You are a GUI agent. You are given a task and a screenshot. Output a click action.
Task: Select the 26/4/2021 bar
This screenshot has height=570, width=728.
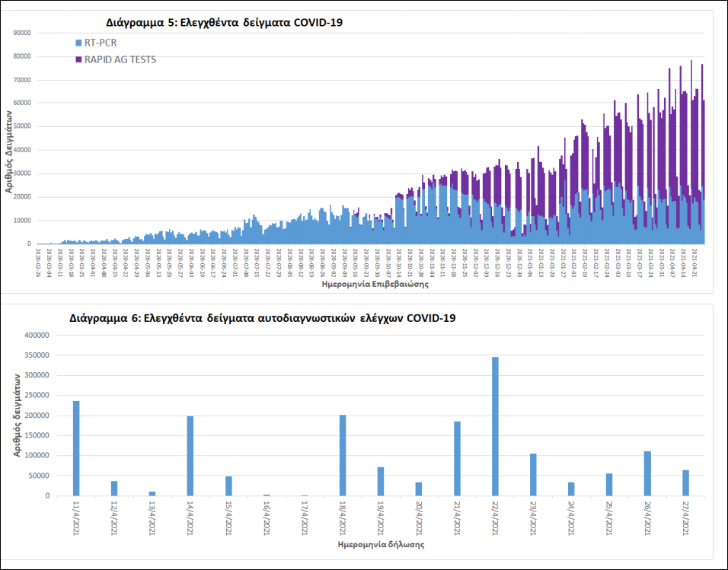click(647, 473)
